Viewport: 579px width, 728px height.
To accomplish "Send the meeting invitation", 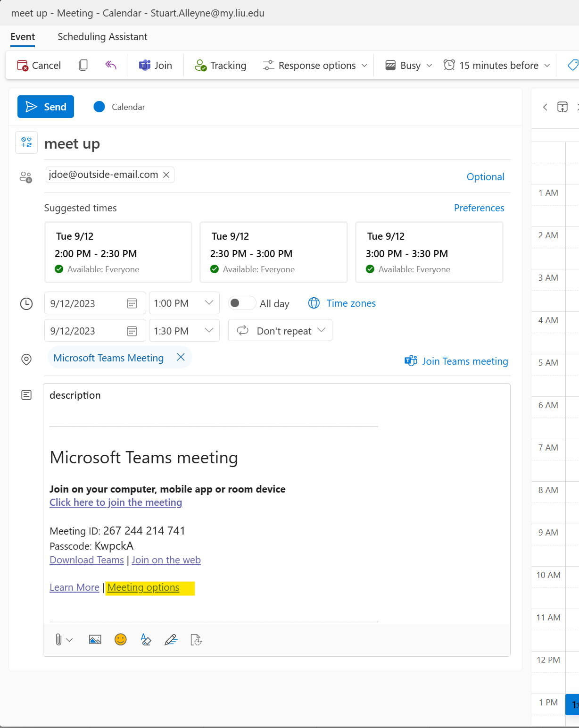I will 46,107.
